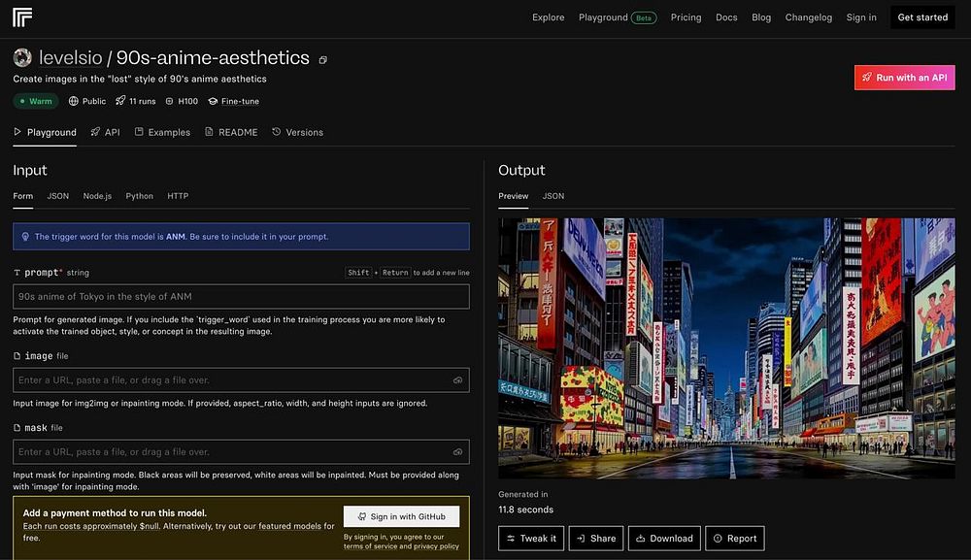Click the mask file URL field
The image size is (971, 560).
[x=241, y=451]
